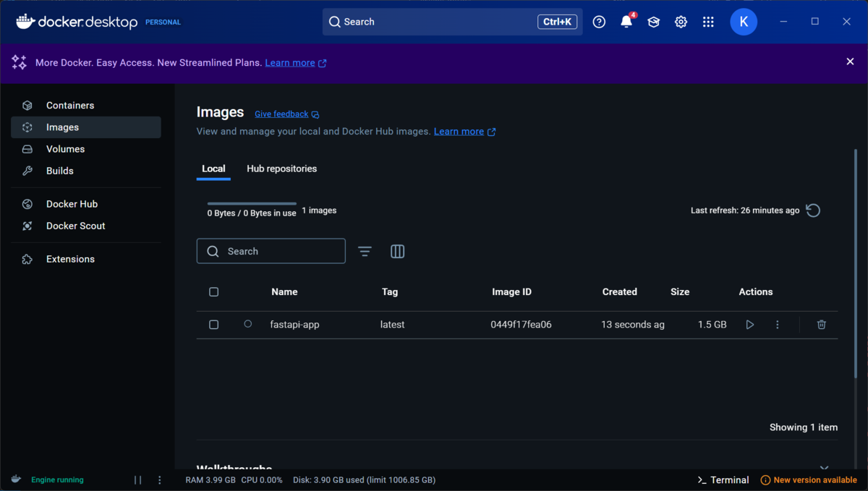Tick the select-all checkbox in table header

click(x=213, y=292)
